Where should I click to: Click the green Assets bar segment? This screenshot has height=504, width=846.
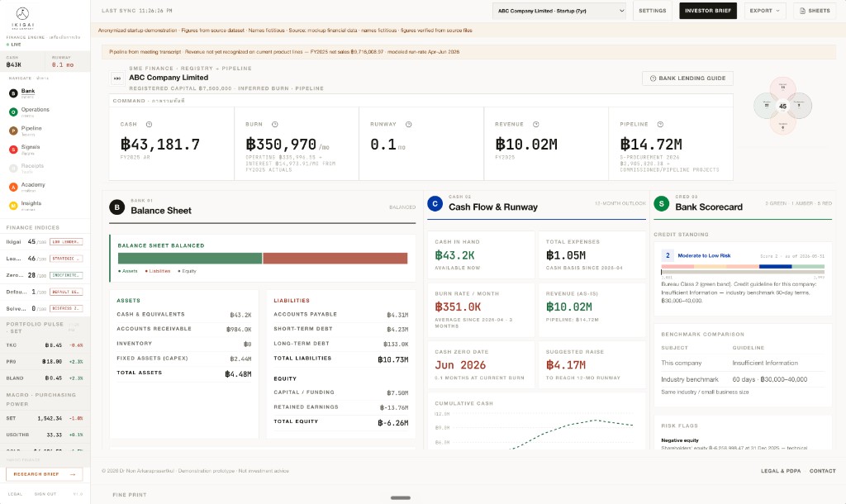(190, 259)
